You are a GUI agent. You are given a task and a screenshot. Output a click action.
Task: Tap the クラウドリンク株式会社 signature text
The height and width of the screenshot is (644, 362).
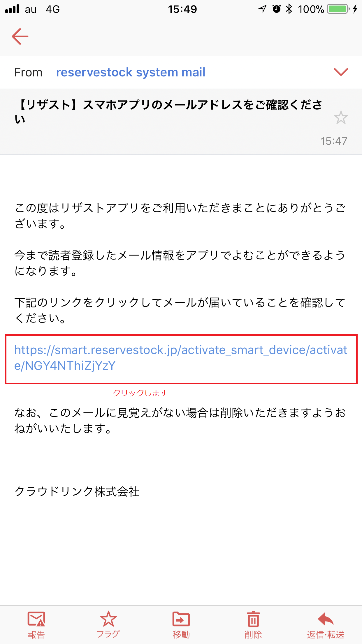pyautogui.click(x=77, y=491)
